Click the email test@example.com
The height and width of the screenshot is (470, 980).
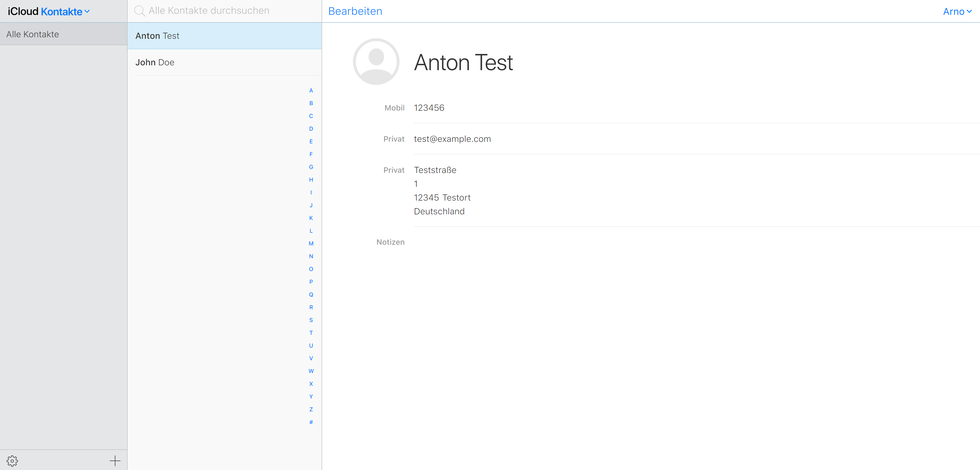452,139
